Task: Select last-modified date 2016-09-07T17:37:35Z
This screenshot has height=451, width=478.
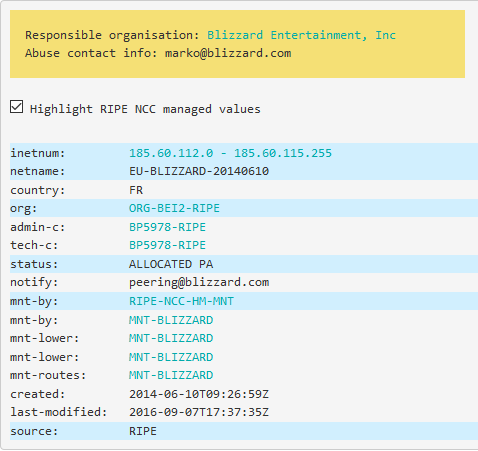Action: 199,412
